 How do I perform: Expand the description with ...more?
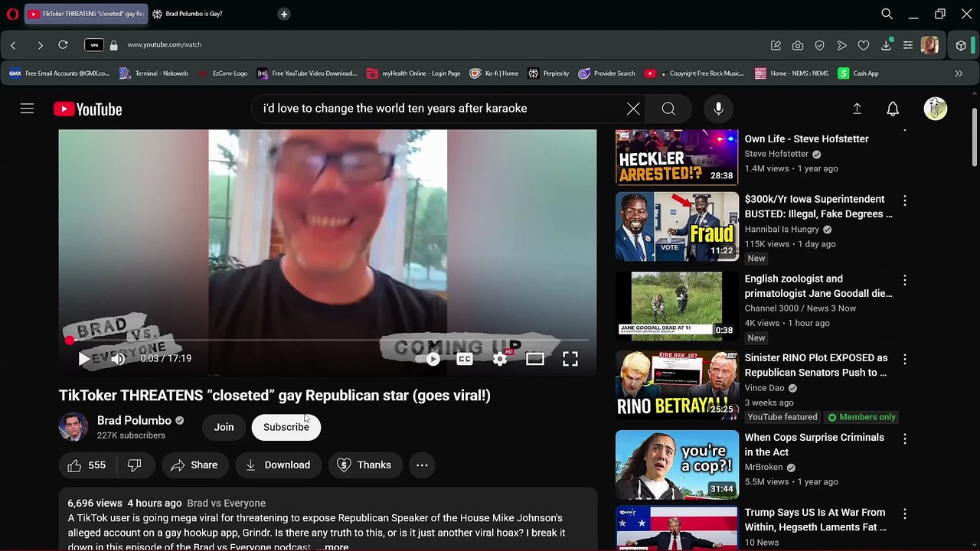coord(332,546)
